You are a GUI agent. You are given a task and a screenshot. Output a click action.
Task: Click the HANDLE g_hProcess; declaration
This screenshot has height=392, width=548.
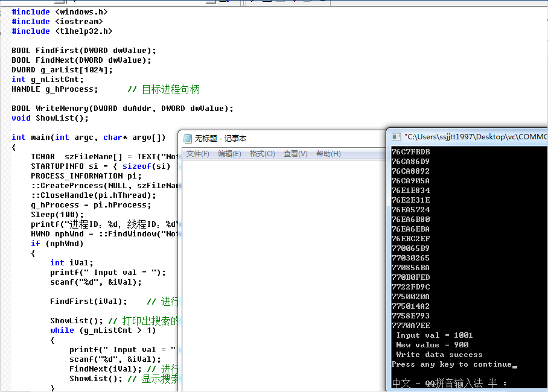(54, 89)
